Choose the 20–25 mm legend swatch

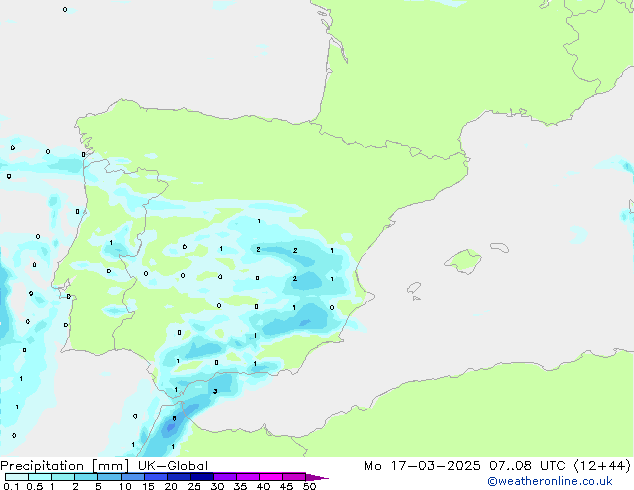(x=179, y=477)
